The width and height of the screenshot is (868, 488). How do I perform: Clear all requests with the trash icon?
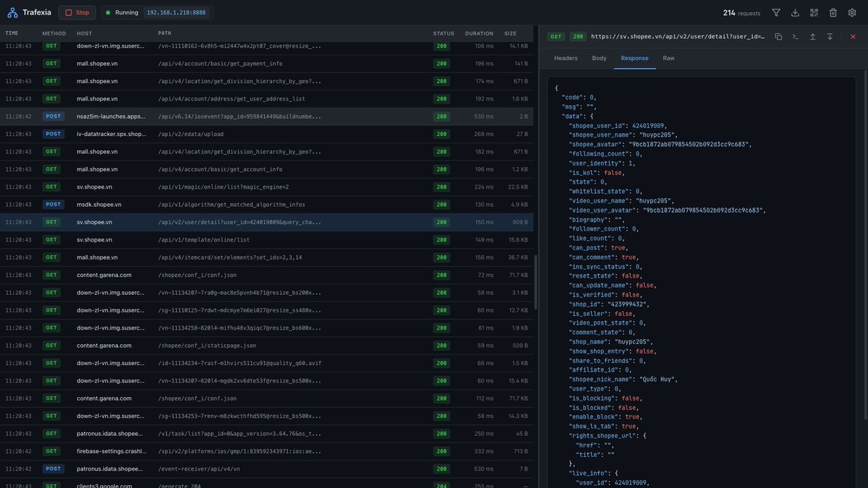click(833, 12)
